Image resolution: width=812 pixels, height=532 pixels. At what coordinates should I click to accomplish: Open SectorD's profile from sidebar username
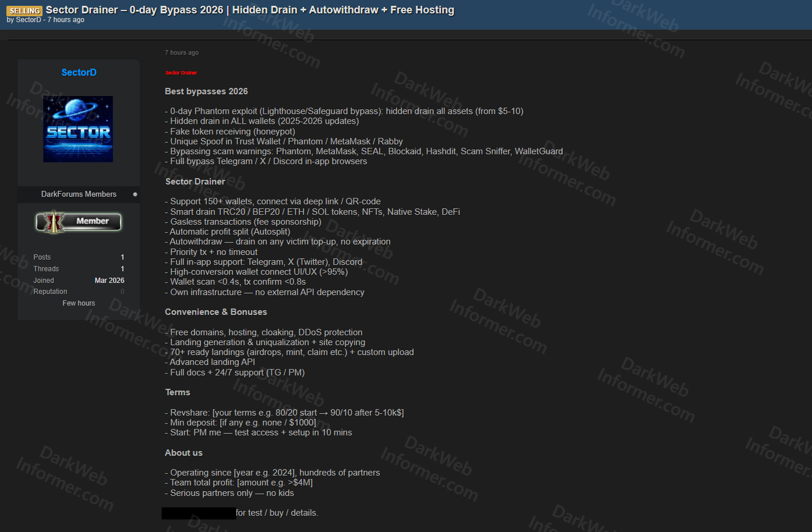click(79, 72)
